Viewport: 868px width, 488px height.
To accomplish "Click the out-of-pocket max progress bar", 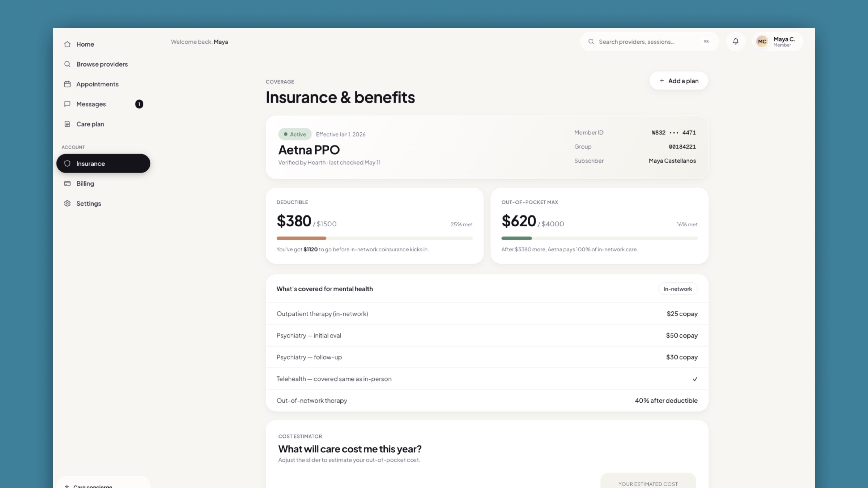I will [x=599, y=238].
